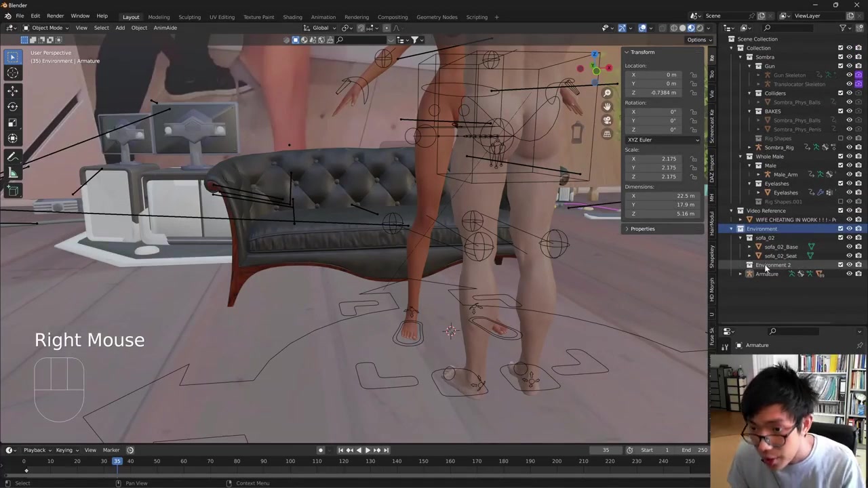868x488 pixels.
Task: Toggle visibility of the Armature outliner item
Action: click(849, 274)
